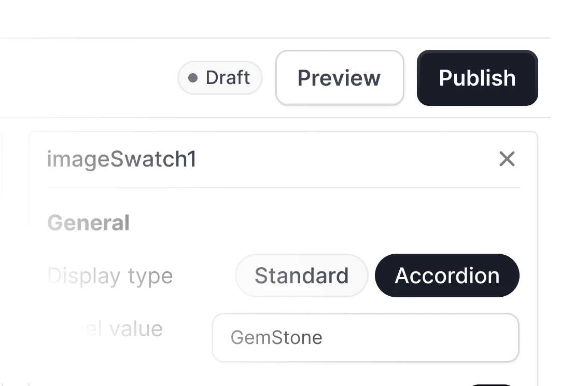Publish the current draft
588x386 pixels.
click(477, 78)
